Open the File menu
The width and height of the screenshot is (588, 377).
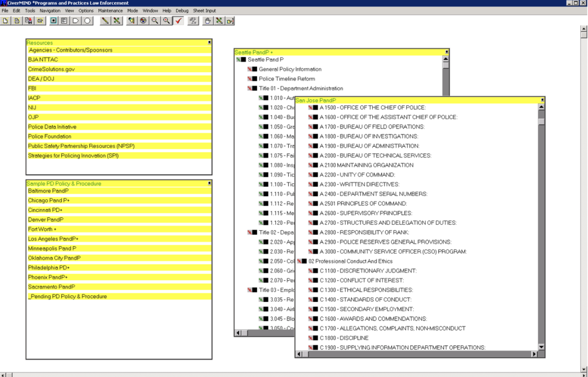[x=5, y=11]
